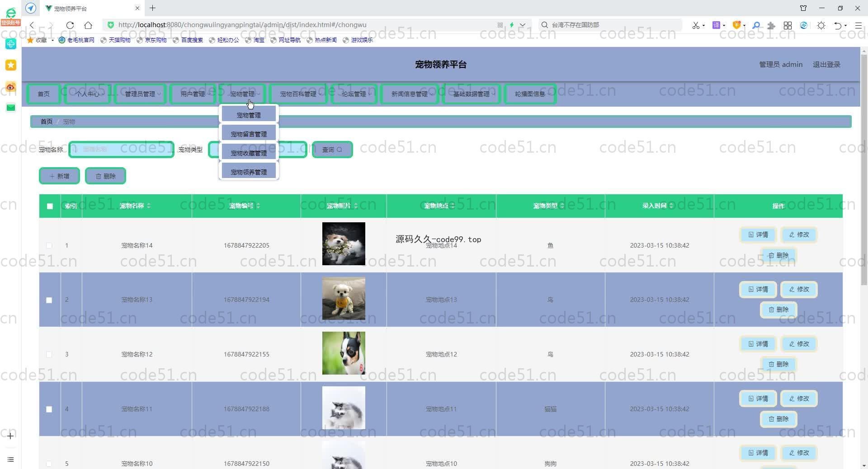Toggle brightness/night mode sun icon
The width and height of the screenshot is (868, 469).
click(821, 25)
